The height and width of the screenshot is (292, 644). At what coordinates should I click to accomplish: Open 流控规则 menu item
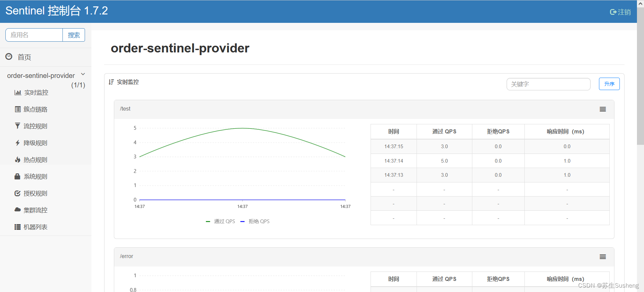(35, 126)
